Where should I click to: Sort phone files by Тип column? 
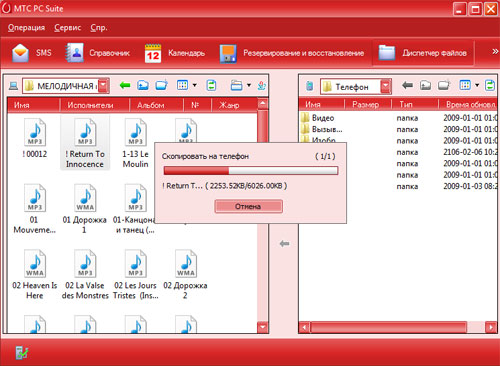click(414, 105)
